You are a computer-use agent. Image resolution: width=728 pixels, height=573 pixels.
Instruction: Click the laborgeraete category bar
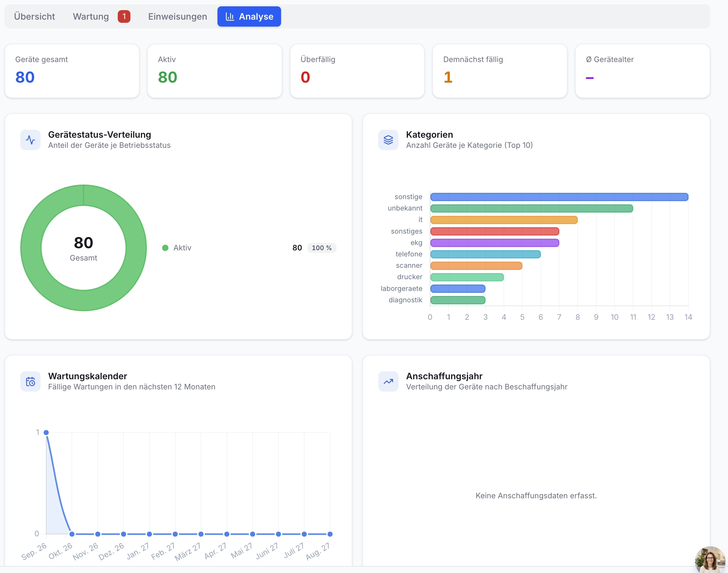458,288
